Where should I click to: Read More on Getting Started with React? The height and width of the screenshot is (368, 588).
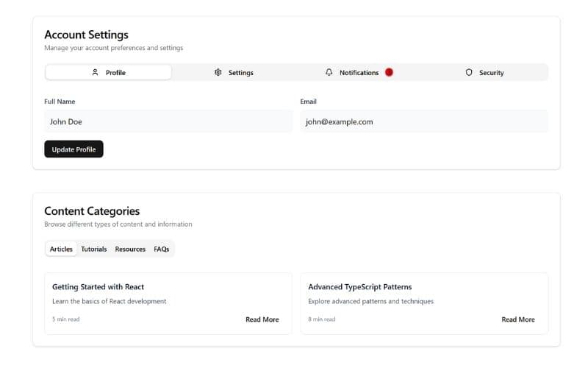262,319
